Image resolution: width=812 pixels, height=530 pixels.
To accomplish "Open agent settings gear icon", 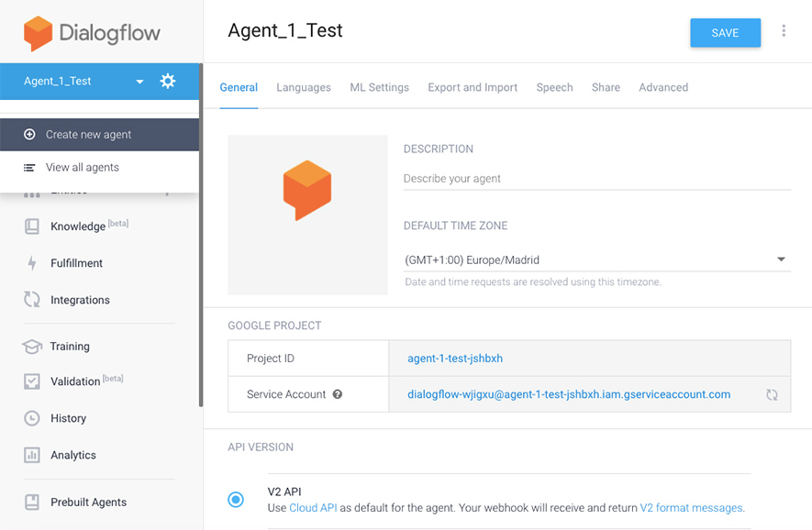I will pos(168,82).
